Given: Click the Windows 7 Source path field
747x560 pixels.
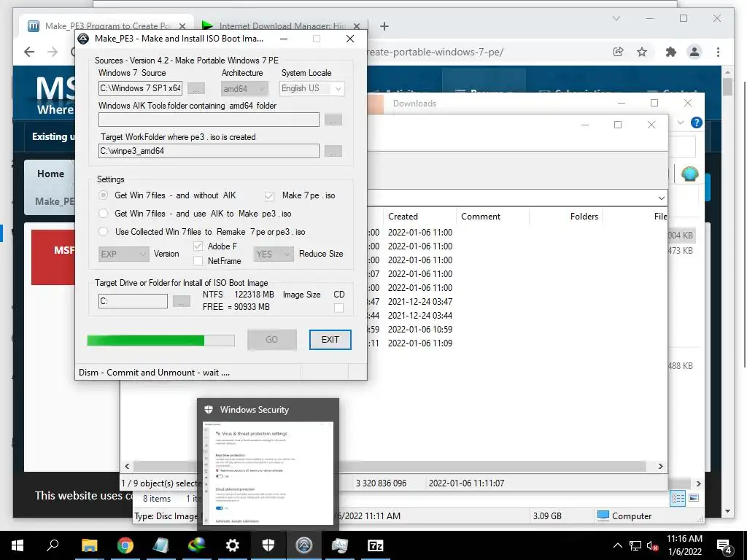Looking at the screenshot, I should (x=140, y=88).
